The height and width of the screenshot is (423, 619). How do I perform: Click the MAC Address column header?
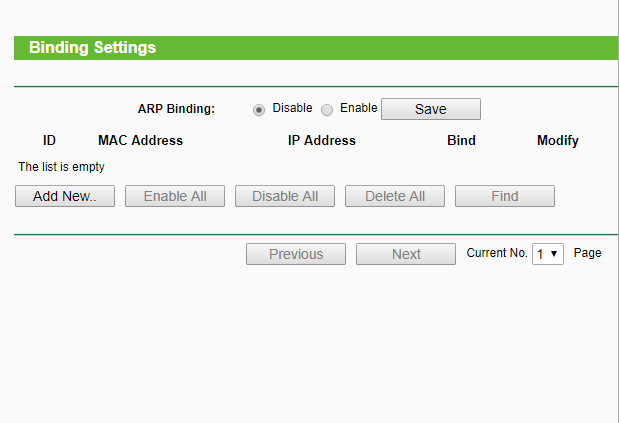[x=140, y=141]
